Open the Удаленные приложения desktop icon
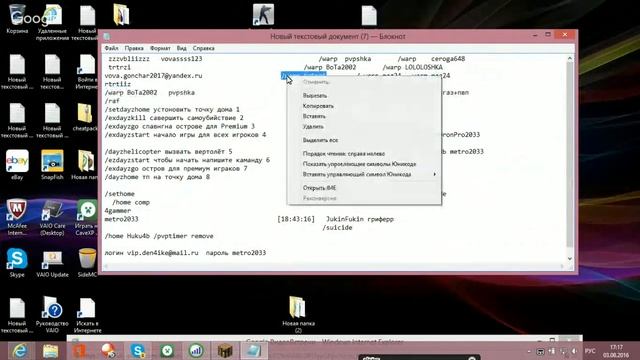Image resolution: width=640 pixels, height=360 pixels. click(x=52, y=22)
